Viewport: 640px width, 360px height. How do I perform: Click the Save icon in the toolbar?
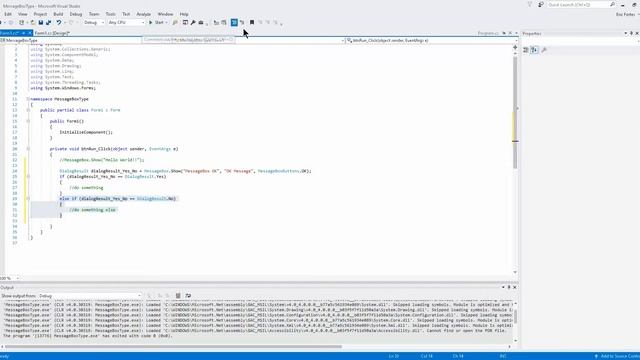41,22
